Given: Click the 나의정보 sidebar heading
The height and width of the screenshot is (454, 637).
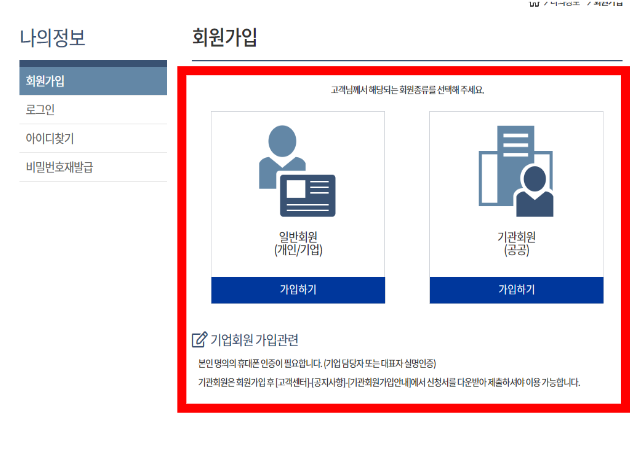Looking at the screenshot, I should [52, 38].
